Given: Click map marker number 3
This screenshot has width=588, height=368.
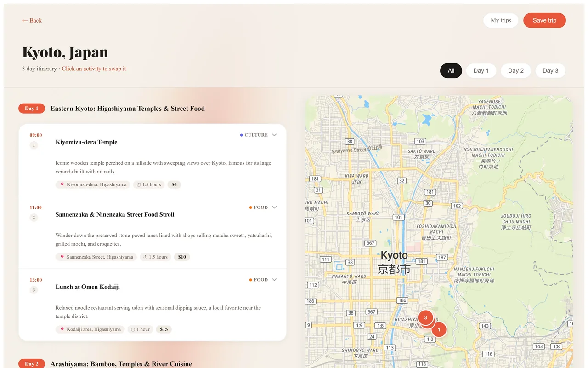Looking at the screenshot, I should click(425, 317).
